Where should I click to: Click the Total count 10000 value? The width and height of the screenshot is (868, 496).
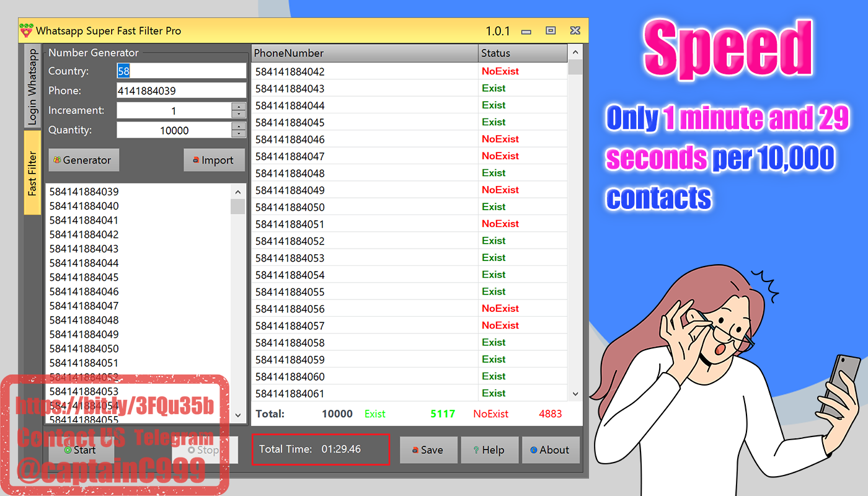[x=337, y=414]
